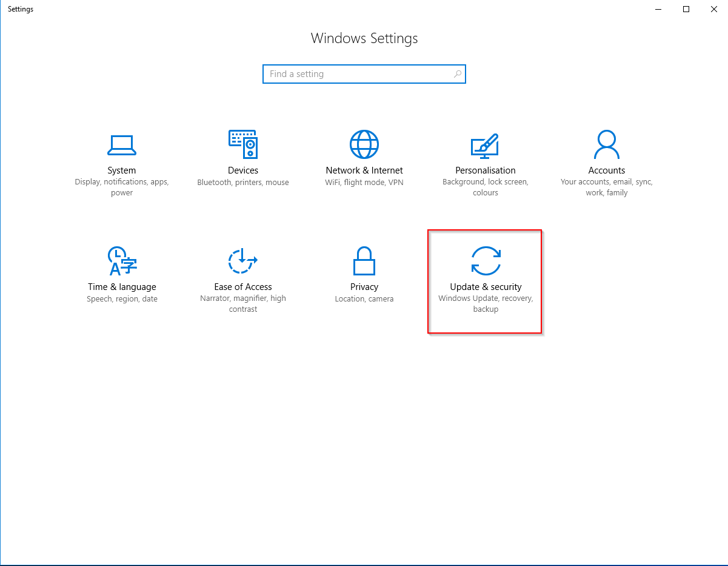
Task: Minimize the Settings window
Action: pos(658,9)
